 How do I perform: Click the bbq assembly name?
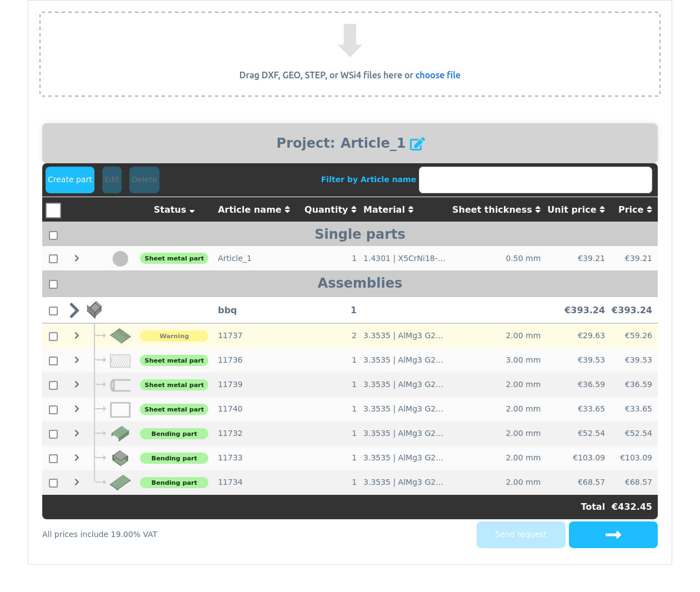(x=227, y=310)
